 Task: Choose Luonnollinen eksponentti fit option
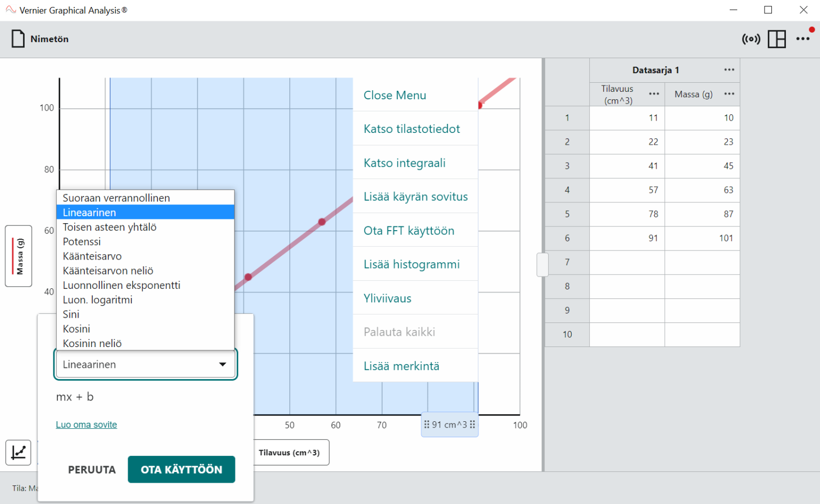pos(122,285)
